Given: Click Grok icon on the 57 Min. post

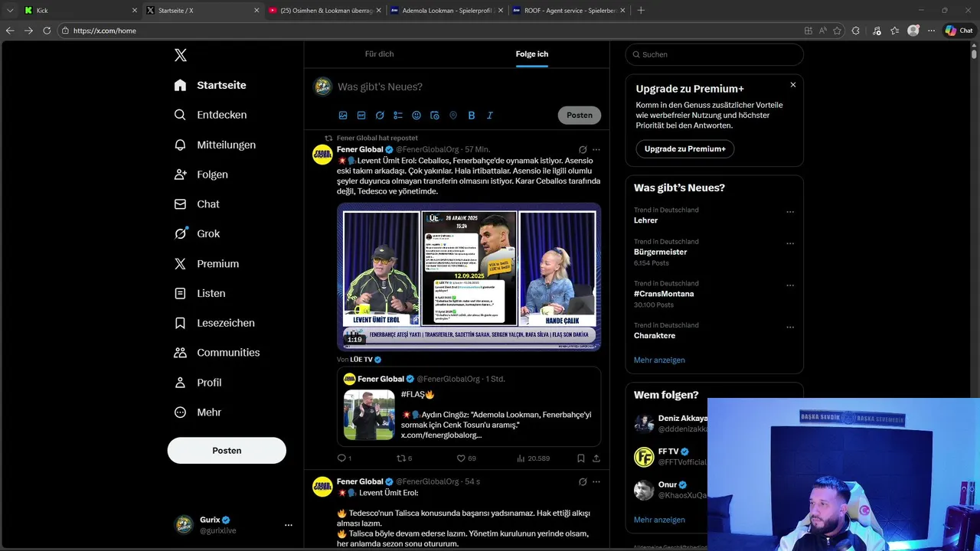Looking at the screenshot, I should pos(583,150).
